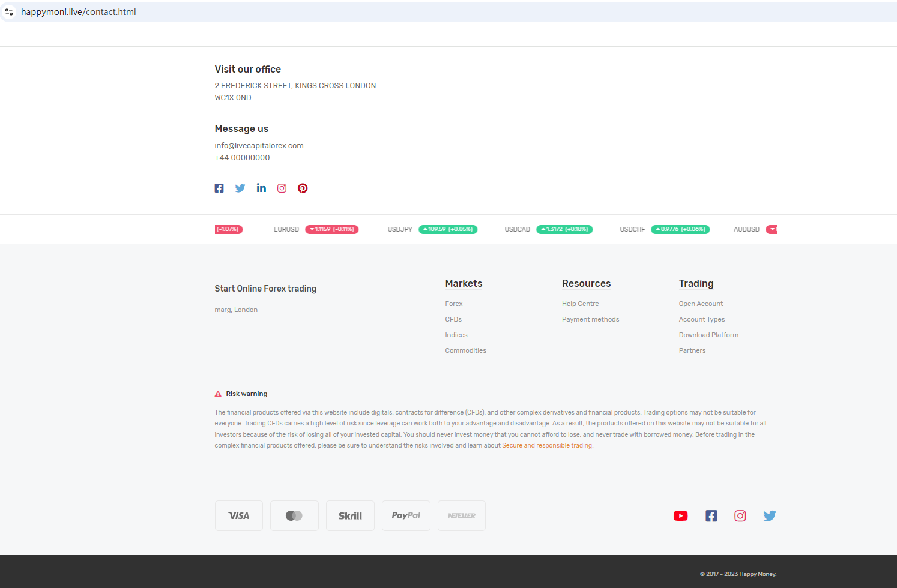Viewport: 897px width, 588px height.
Task: Open the Forex link under Markets
Action: (453, 304)
